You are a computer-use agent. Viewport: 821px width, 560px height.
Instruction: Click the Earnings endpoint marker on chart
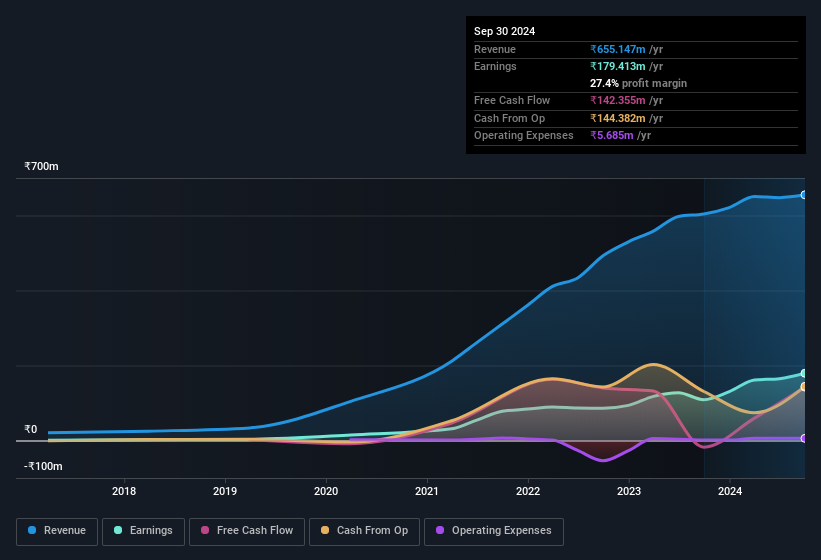pos(804,373)
